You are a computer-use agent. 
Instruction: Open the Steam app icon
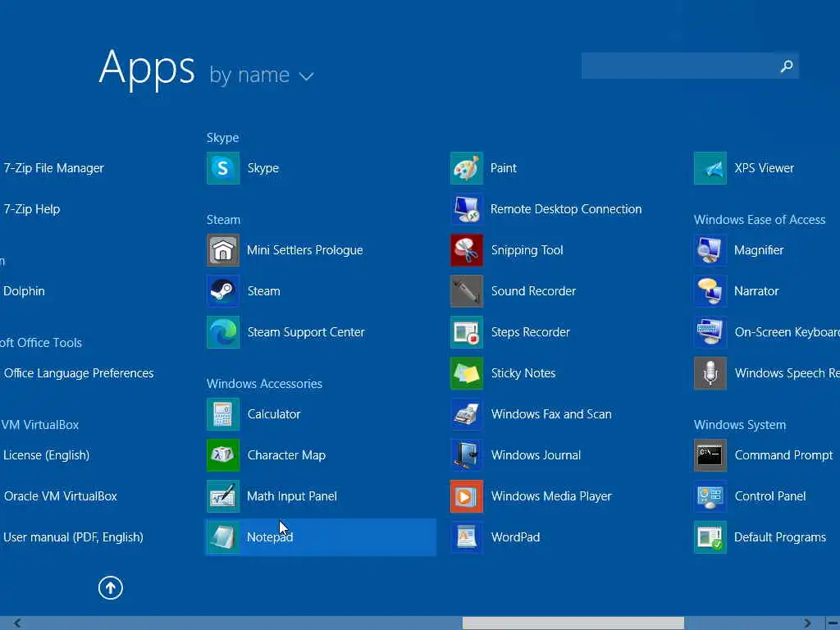tap(223, 291)
